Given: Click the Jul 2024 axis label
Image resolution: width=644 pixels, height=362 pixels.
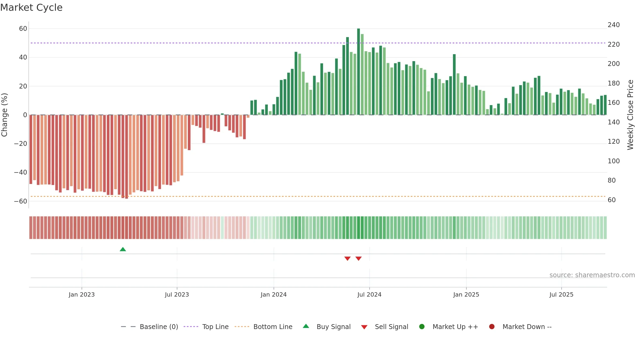Looking at the screenshot, I should 369,295.
